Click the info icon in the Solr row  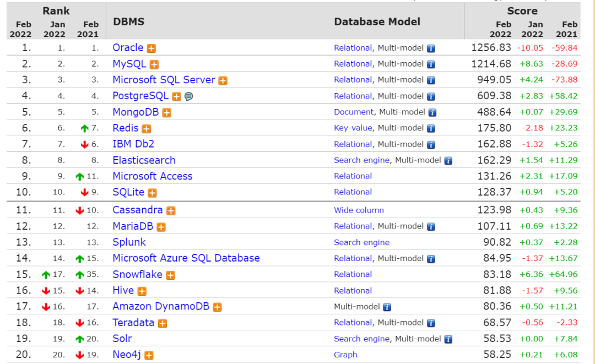click(448, 339)
